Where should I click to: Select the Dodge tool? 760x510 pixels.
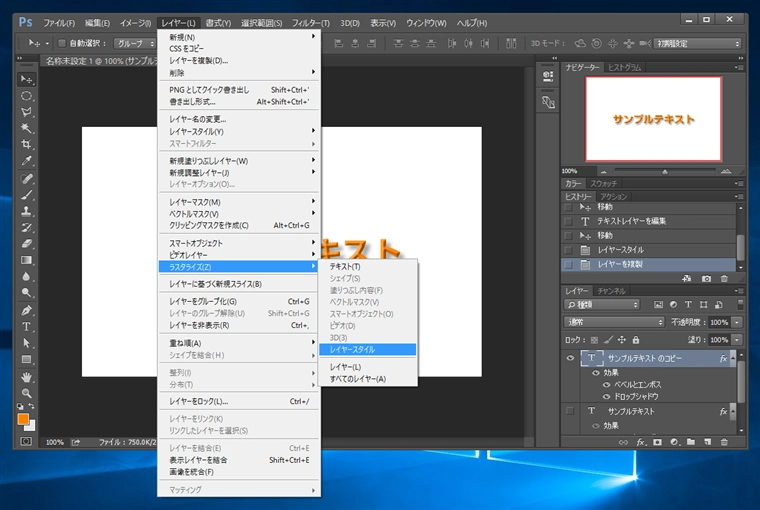coord(26,292)
